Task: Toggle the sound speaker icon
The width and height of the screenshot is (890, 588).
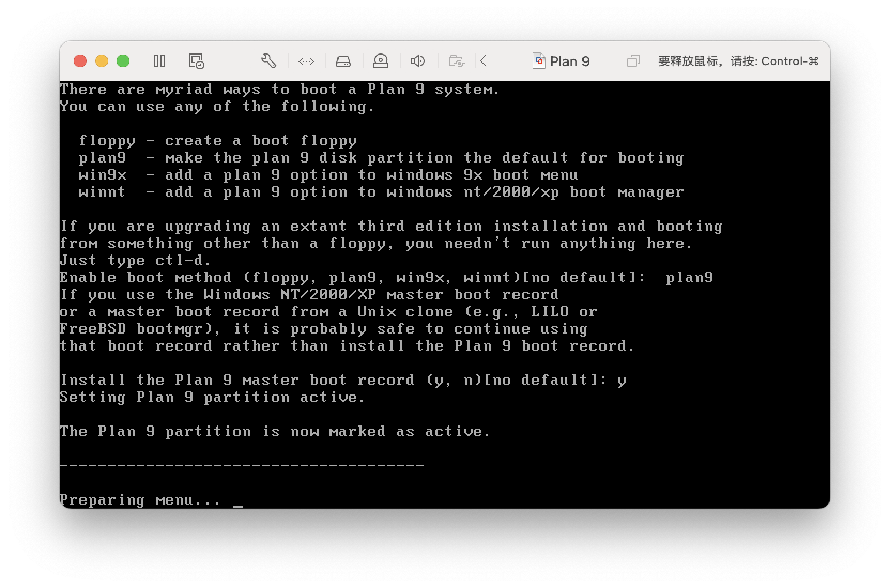Action: (418, 61)
